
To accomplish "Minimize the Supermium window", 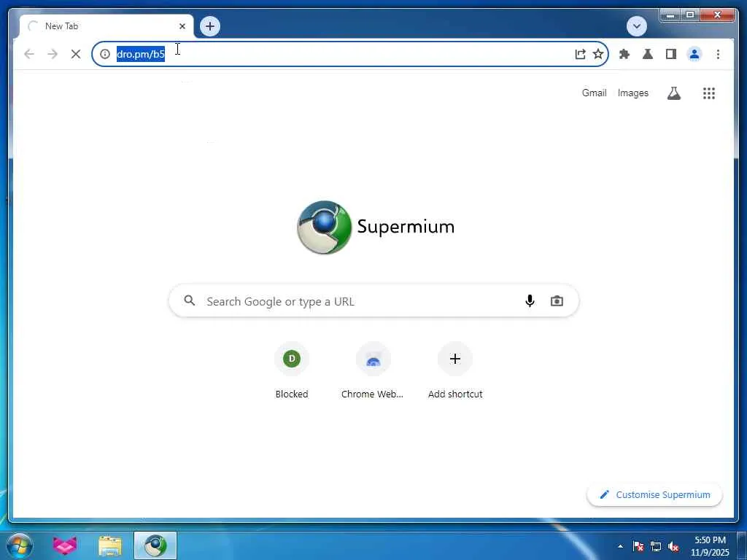I will pos(670,15).
